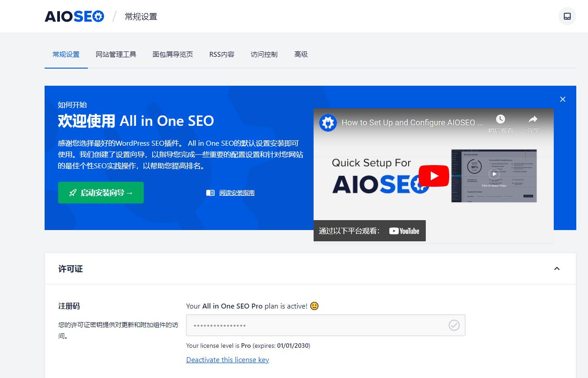Click the 如何开始 label in banner
The image size is (588, 378).
[72, 105]
